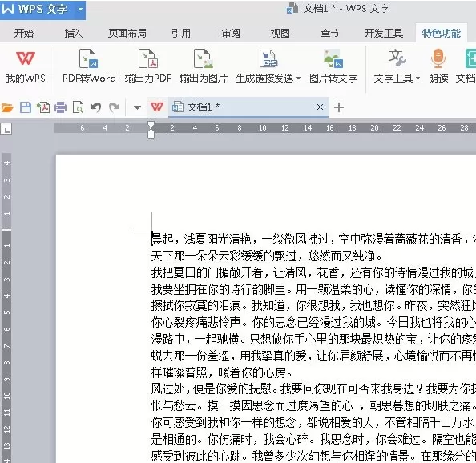Click the PDF转Word conversion icon

click(88, 58)
